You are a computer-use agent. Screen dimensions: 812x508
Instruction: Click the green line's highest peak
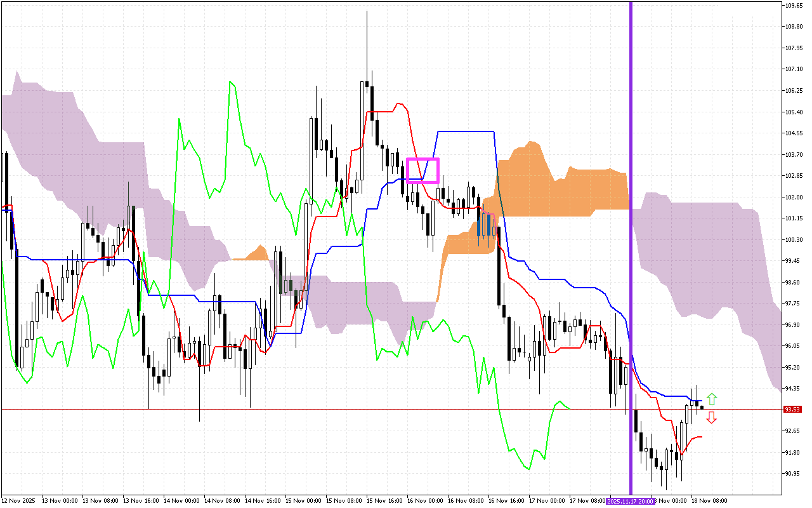point(231,82)
